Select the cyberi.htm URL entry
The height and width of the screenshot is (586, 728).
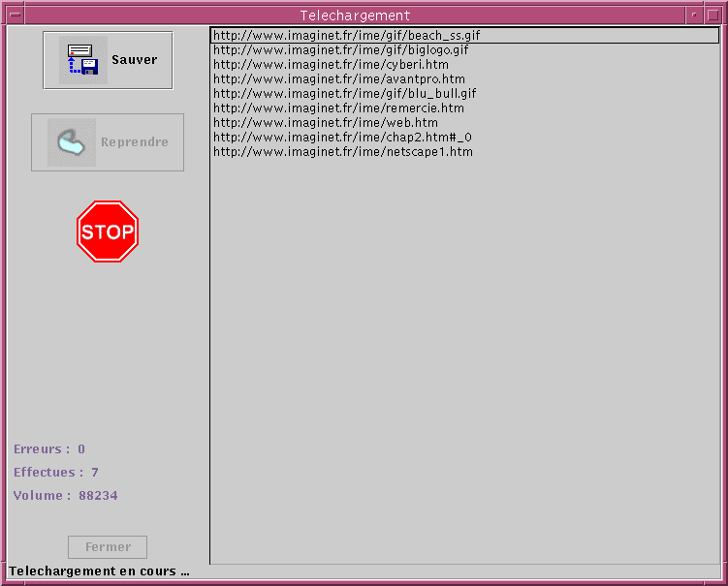pyautogui.click(x=331, y=65)
